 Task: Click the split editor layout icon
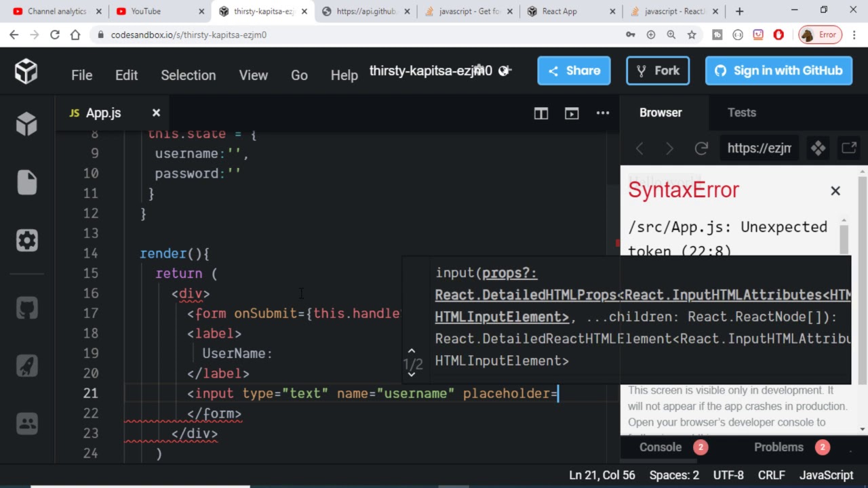click(x=540, y=113)
